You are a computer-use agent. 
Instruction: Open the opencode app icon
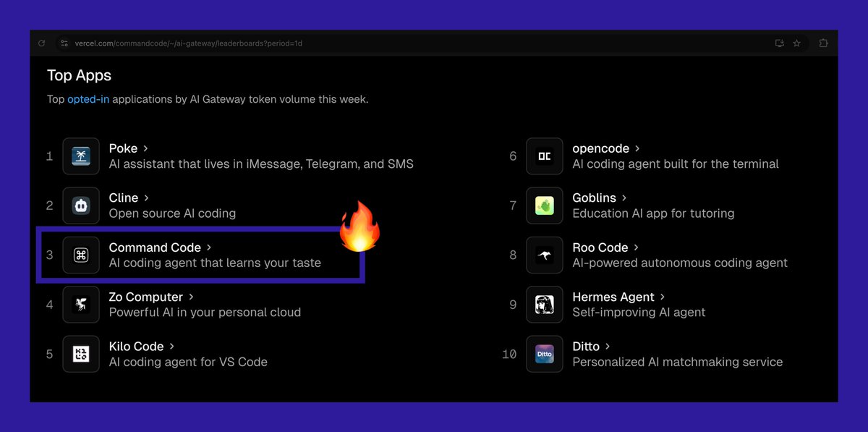point(545,156)
